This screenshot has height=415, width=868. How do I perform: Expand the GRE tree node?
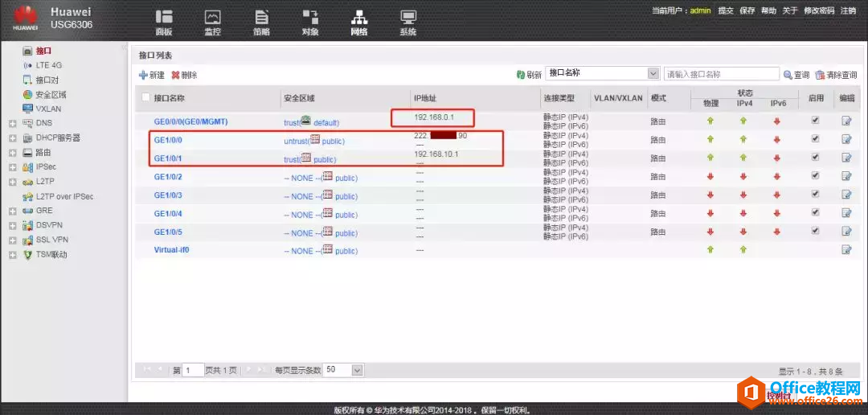coord(12,211)
